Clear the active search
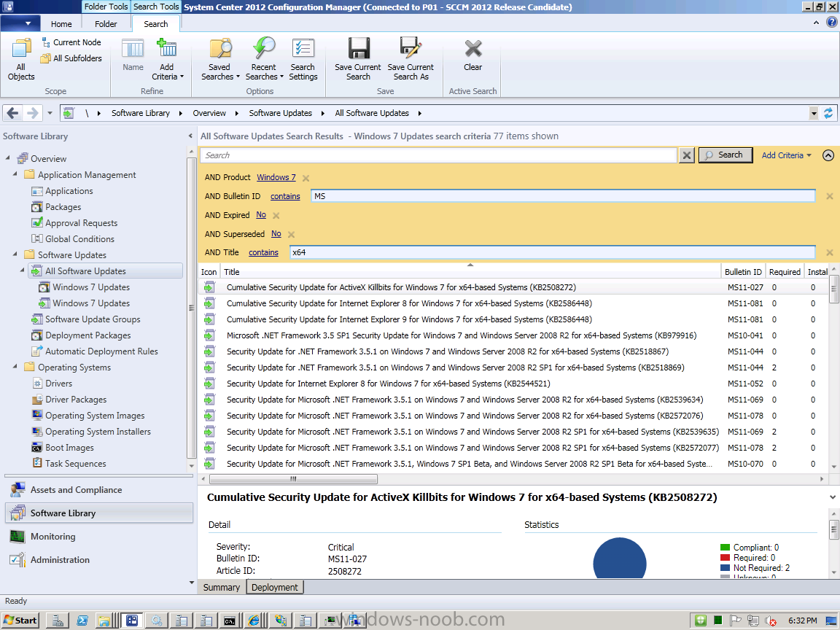Viewport: 840px width, 630px height. (x=472, y=55)
